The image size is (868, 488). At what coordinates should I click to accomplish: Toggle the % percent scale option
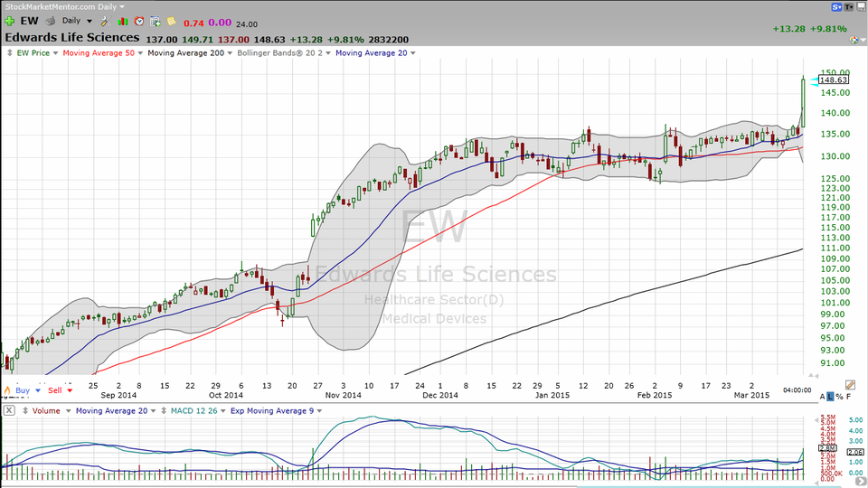pyautogui.click(x=839, y=397)
